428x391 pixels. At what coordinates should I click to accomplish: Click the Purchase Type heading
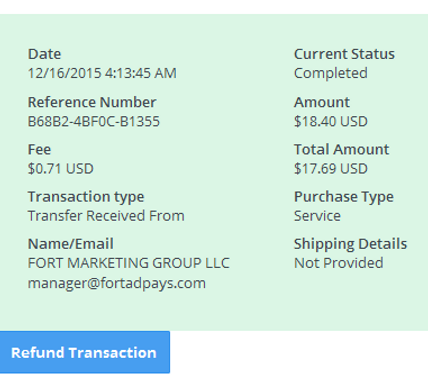click(344, 197)
